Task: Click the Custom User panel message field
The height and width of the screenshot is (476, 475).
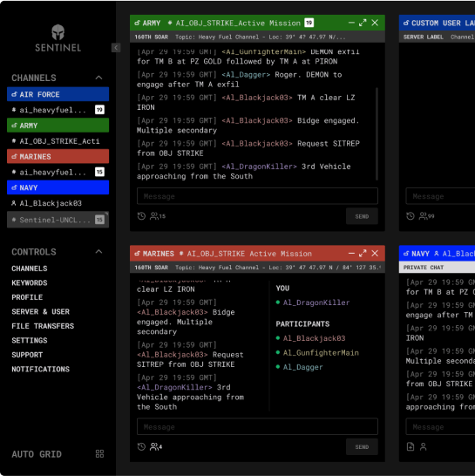Action: [440, 196]
